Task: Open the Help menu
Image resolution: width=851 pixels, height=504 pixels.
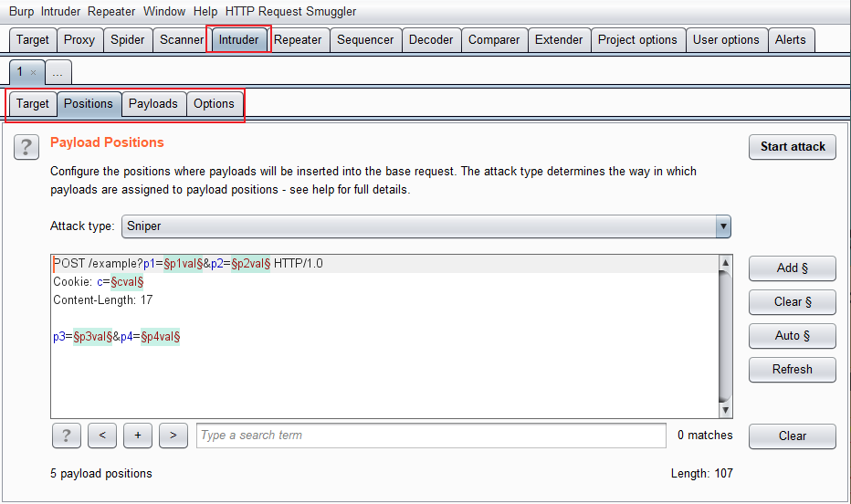Action: coord(205,11)
